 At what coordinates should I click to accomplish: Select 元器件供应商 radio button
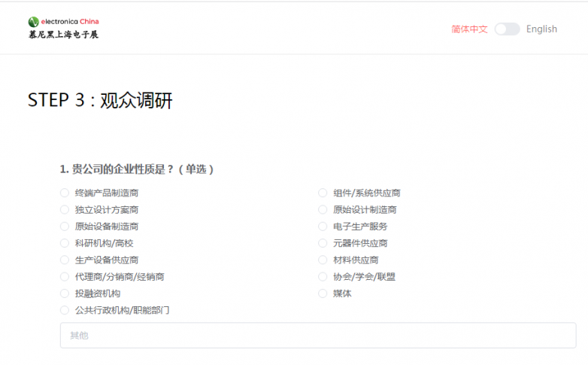tap(323, 243)
